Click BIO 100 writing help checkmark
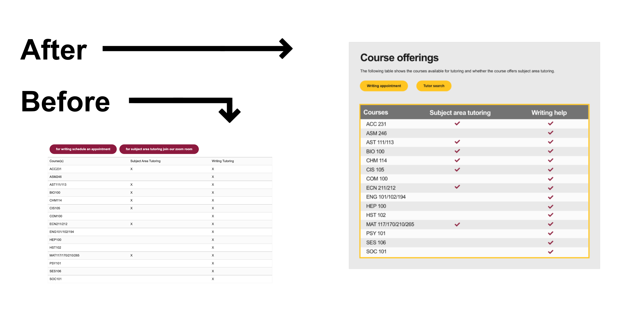 coord(550,151)
